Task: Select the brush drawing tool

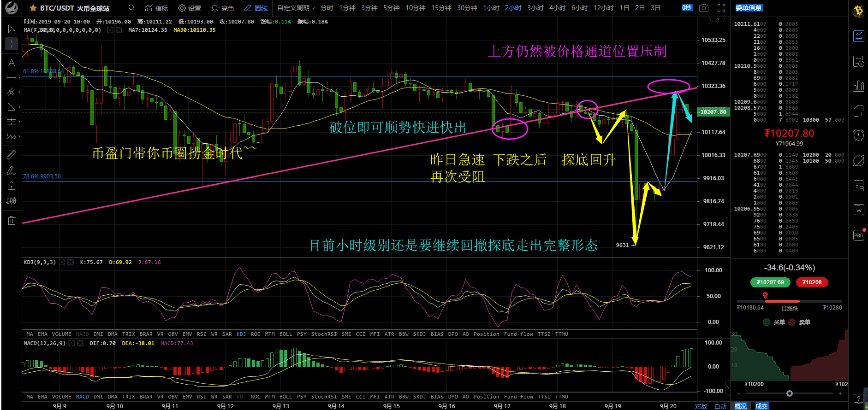Action: coord(12,170)
